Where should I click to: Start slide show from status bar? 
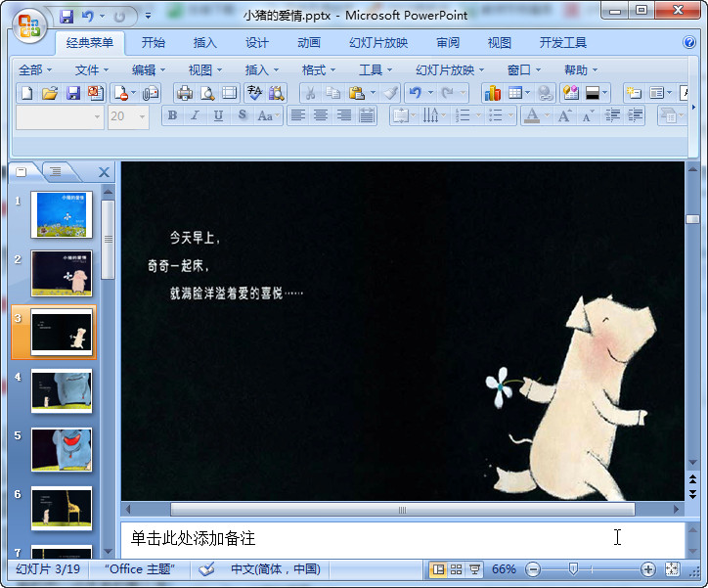[474, 569]
